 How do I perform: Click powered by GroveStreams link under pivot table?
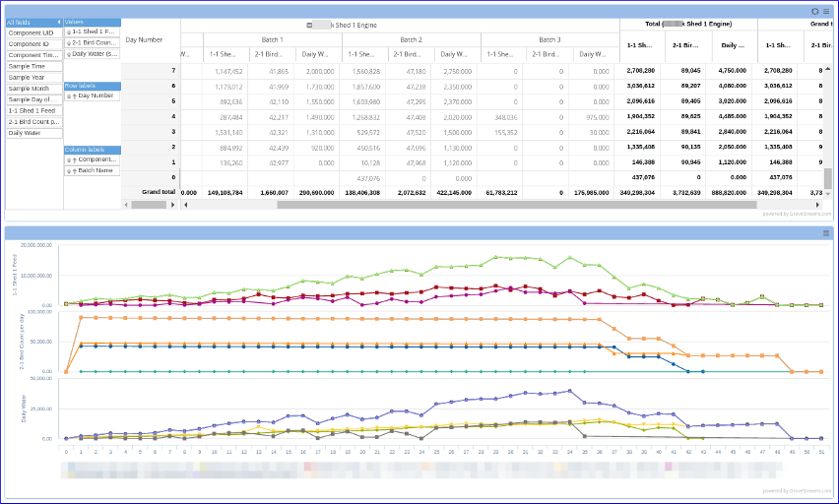tap(797, 213)
